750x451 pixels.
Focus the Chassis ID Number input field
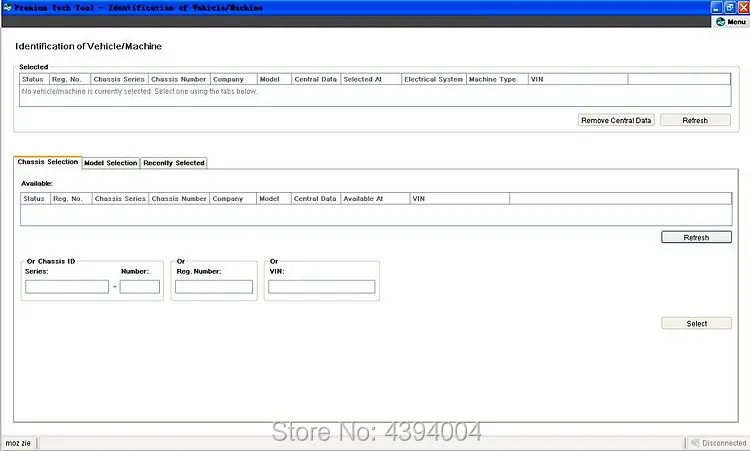(140, 286)
